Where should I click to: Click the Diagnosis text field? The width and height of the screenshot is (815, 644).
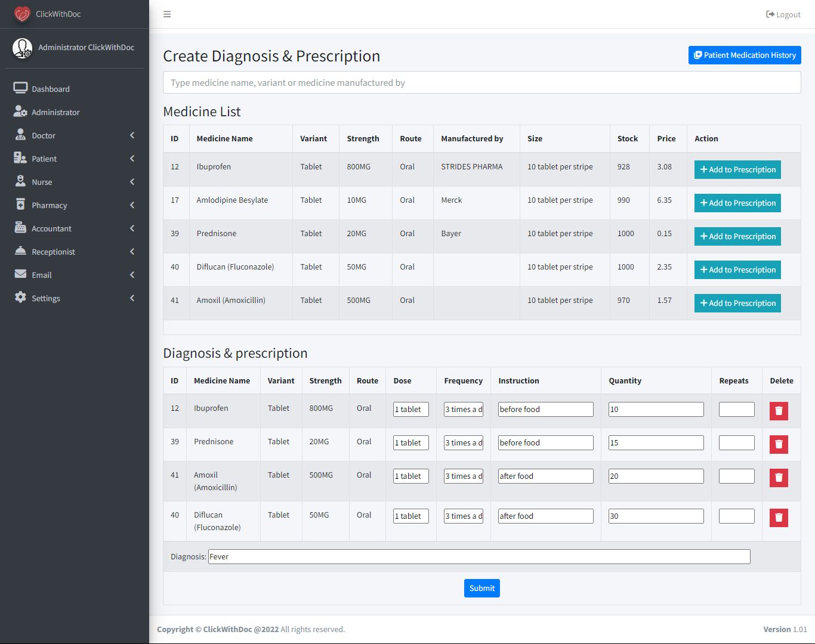pos(478,557)
